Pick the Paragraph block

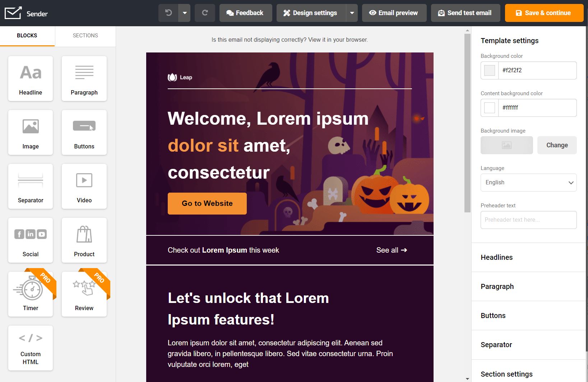pos(84,78)
